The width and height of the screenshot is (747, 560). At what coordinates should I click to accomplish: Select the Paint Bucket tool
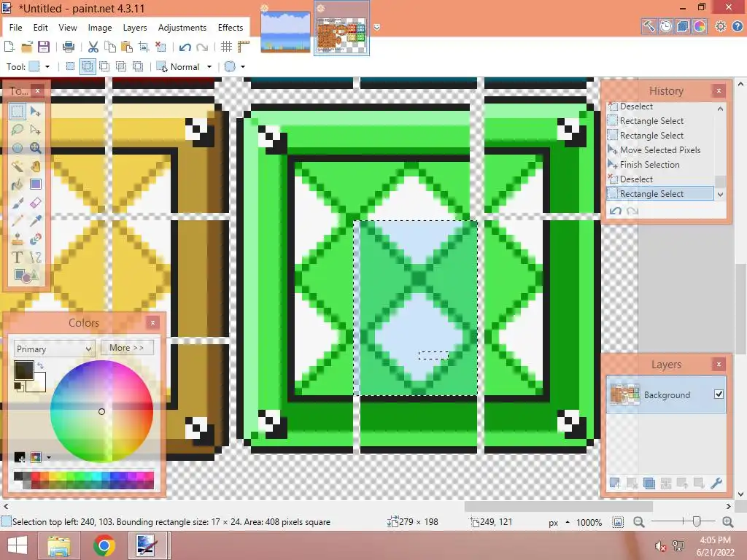(18, 184)
